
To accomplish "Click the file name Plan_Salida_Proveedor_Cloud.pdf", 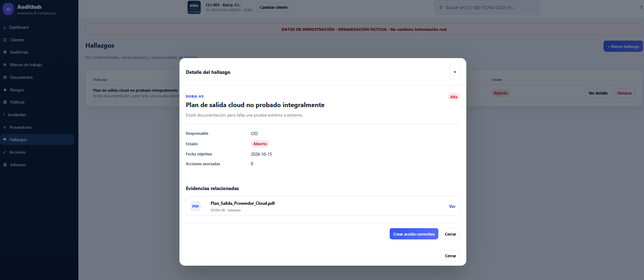I will point(243,203).
